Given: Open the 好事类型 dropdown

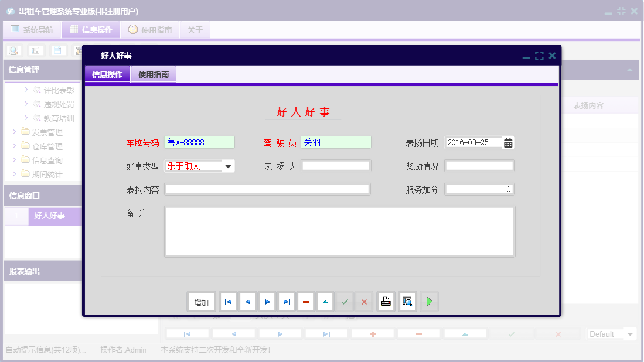Looking at the screenshot, I should coord(229,166).
